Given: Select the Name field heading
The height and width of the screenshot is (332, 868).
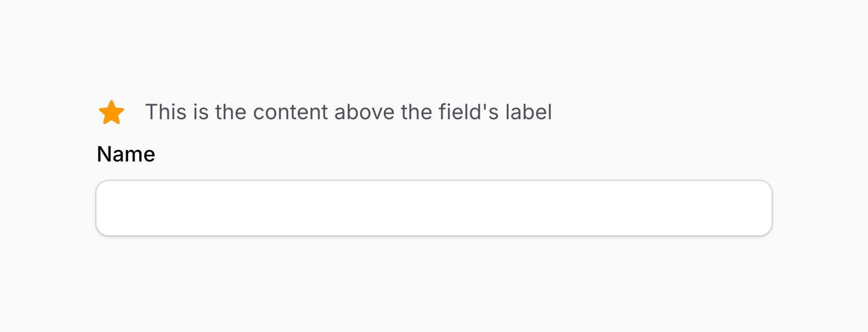Looking at the screenshot, I should [x=125, y=154].
